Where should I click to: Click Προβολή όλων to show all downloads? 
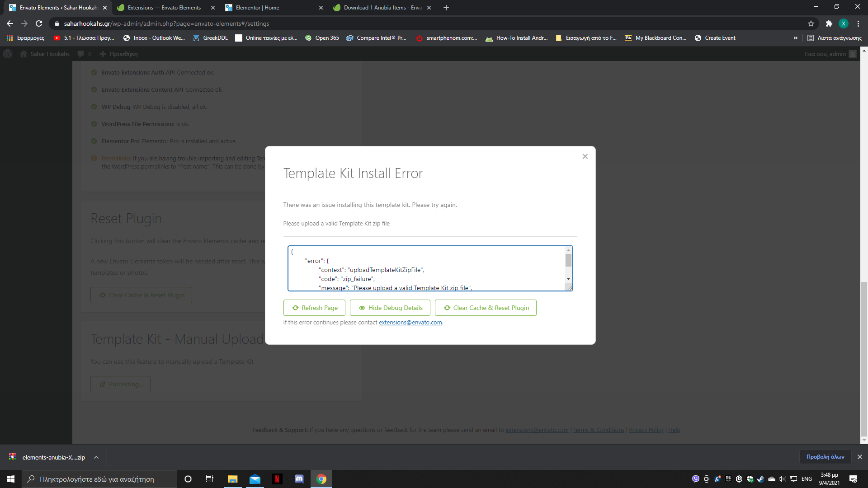click(x=825, y=457)
